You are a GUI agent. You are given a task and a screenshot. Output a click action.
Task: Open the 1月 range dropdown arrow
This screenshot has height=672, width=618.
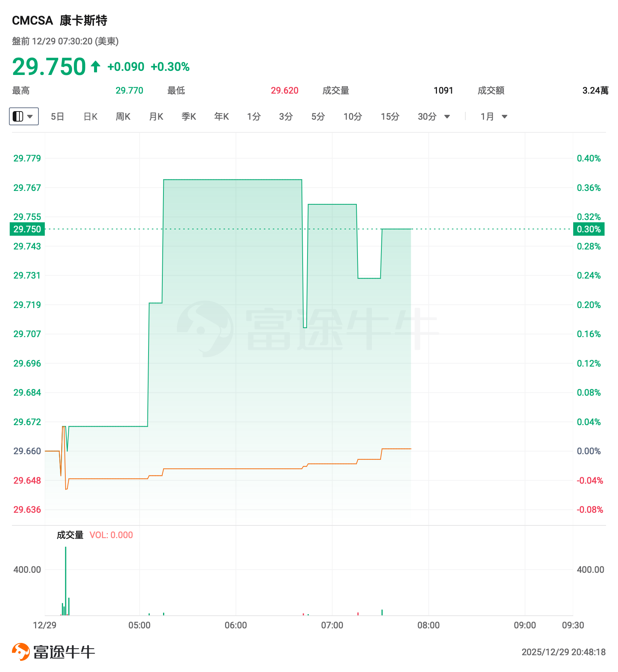coord(505,117)
